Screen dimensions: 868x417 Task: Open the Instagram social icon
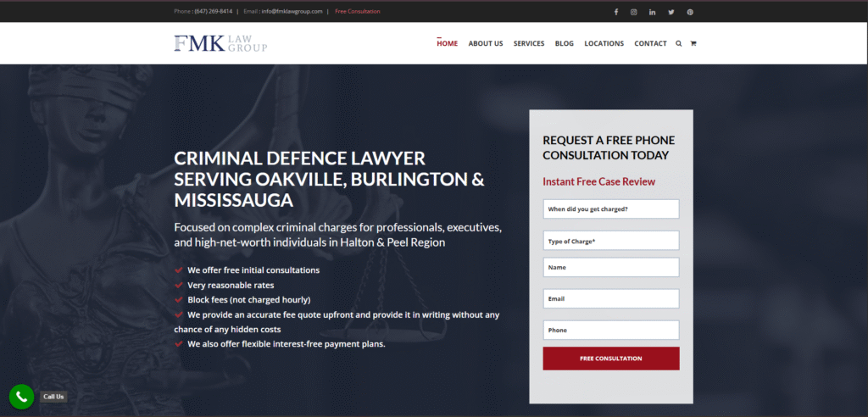tap(633, 12)
